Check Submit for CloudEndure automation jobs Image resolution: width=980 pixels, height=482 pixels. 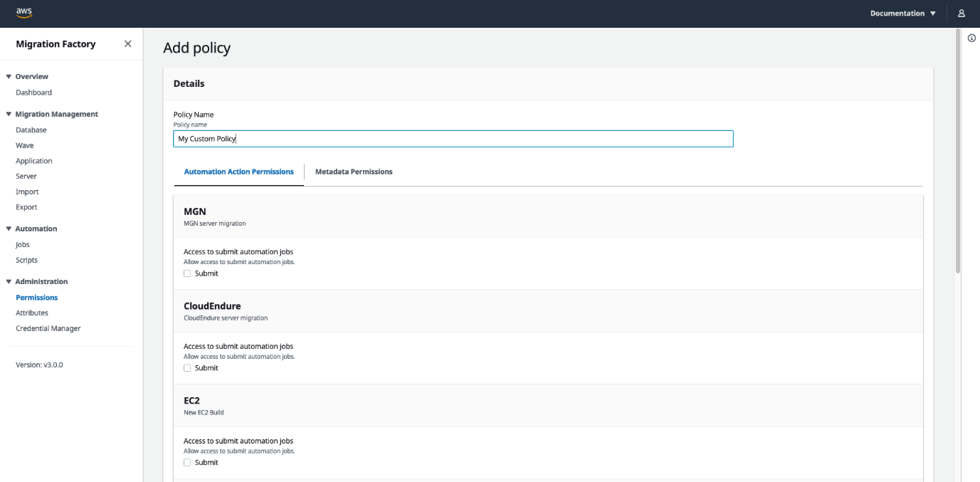pos(188,367)
